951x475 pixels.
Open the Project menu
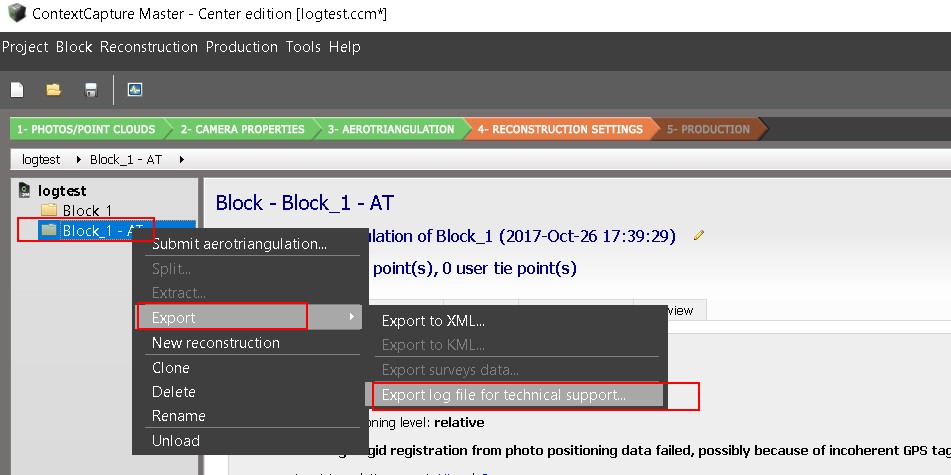click(25, 47)
